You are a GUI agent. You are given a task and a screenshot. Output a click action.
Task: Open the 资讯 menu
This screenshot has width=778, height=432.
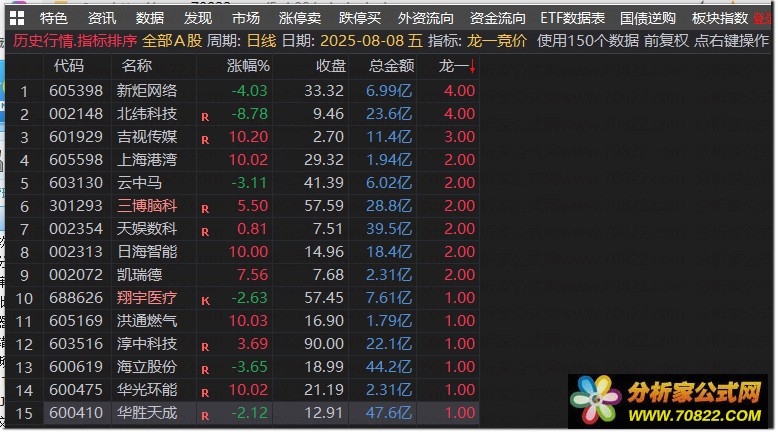[102, 18]
